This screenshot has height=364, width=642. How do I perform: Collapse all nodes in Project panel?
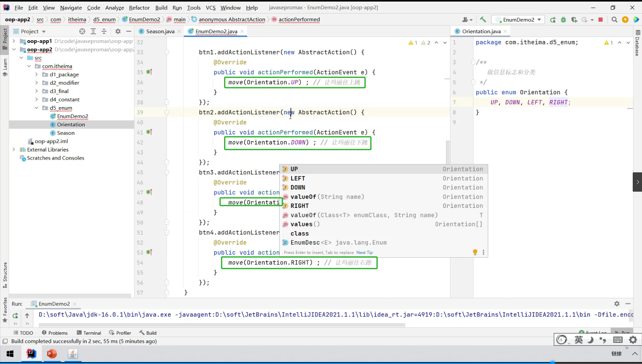pyautogui.click(x=104, y=31)
